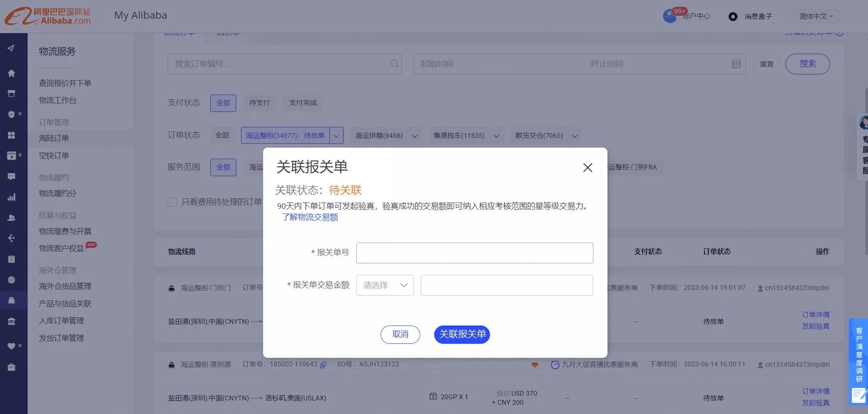868x414 pixels.
Task: Open 查询报价并下单 in the sidebar menu
Action: (x=65, y=83)
